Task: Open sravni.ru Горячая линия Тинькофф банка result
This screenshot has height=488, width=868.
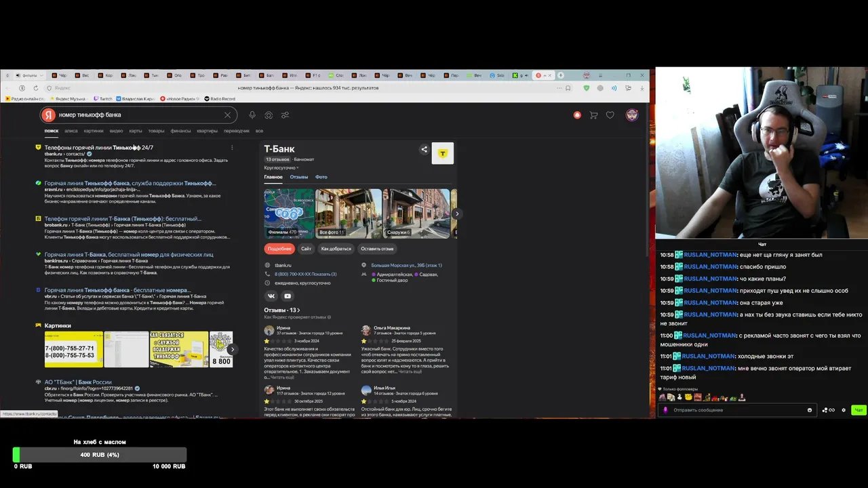Action: point(130,183)
